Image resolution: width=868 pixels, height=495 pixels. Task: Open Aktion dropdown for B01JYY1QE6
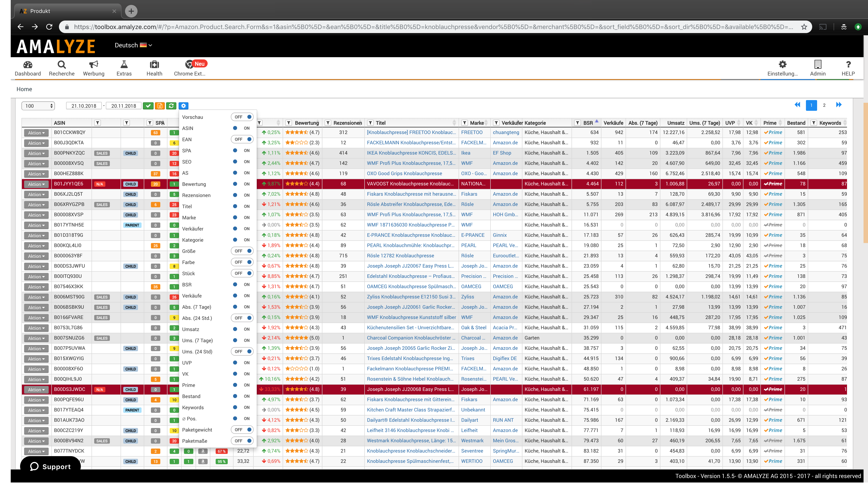coord(36,184)
